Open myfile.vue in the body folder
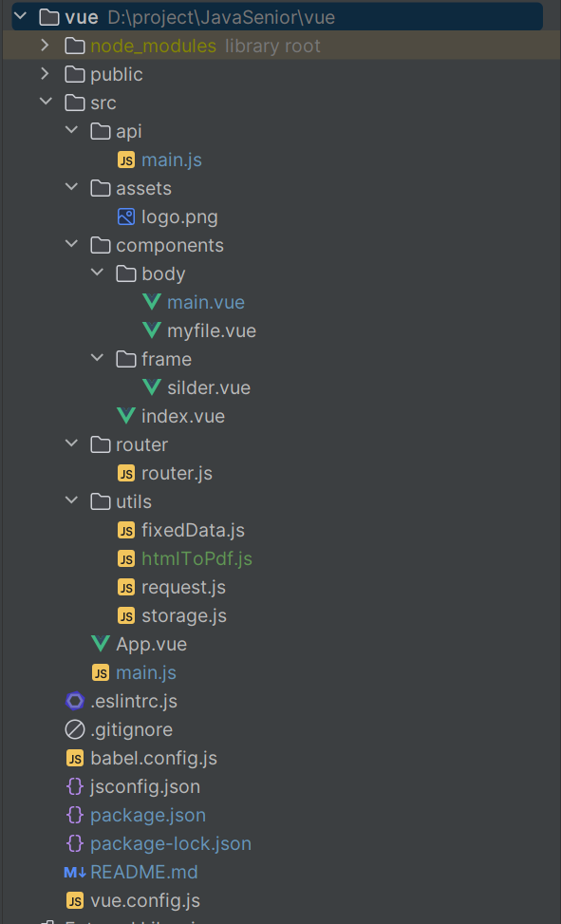The image size is (561, 924). point(212,330)
